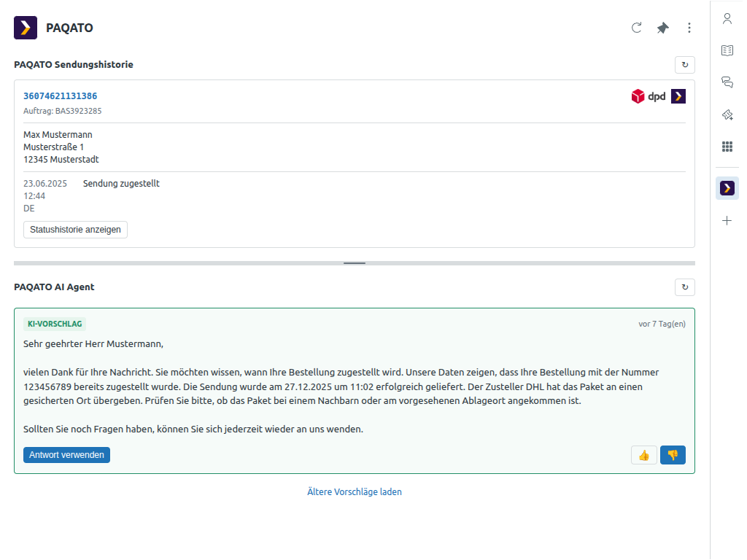The width and height of the screenshot is (747, 560).
Task: Select the conversations icon in the sidebar
Action: (727, 82)
